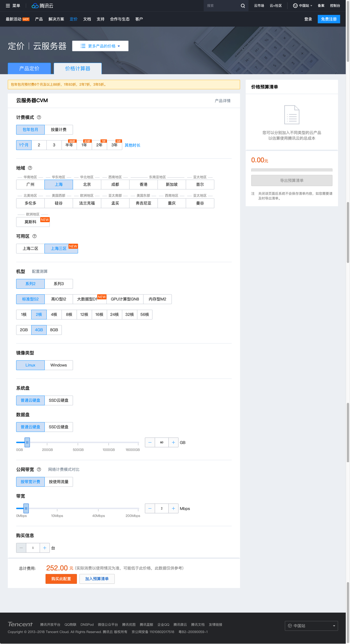Click 导出预算清单 button
Viewport: 350px width, 644px height.
[x=292, y=180]
